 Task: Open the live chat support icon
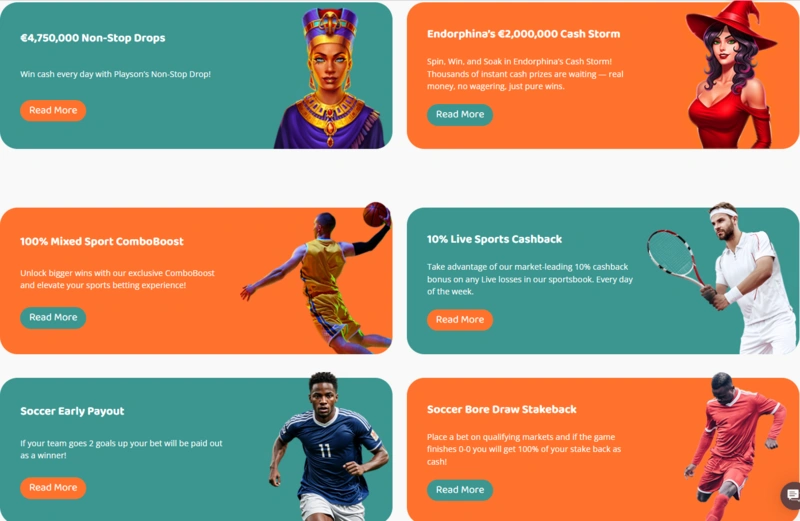pyautogui.click(x=792, y=497)
